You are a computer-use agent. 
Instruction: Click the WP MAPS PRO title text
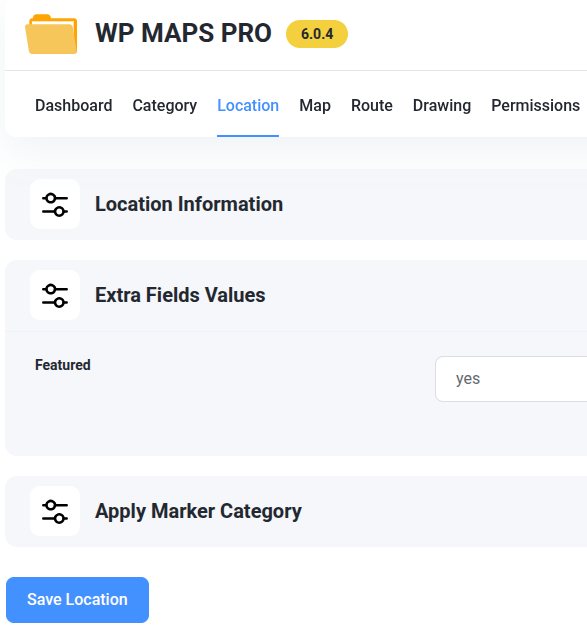(x=183, y=33)
